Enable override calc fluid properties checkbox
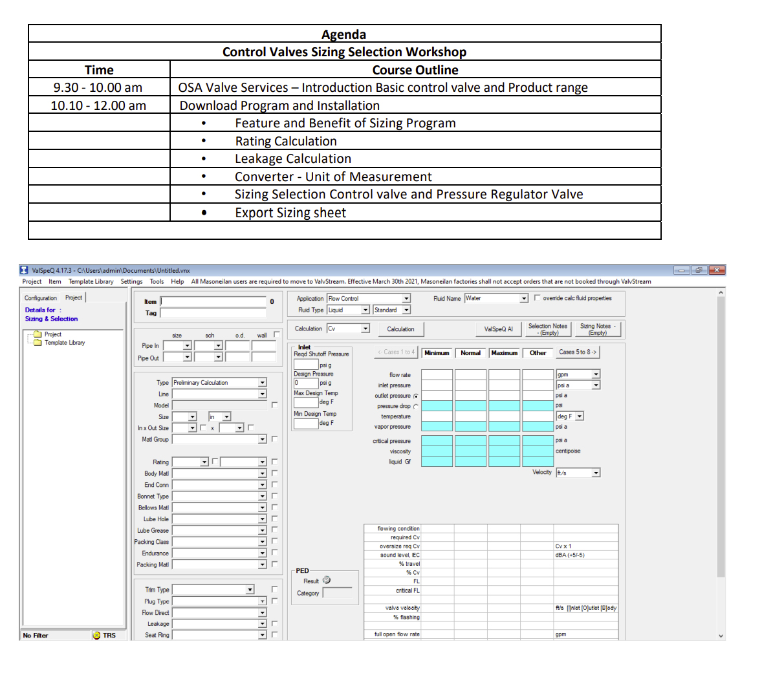 coord(537,298)
